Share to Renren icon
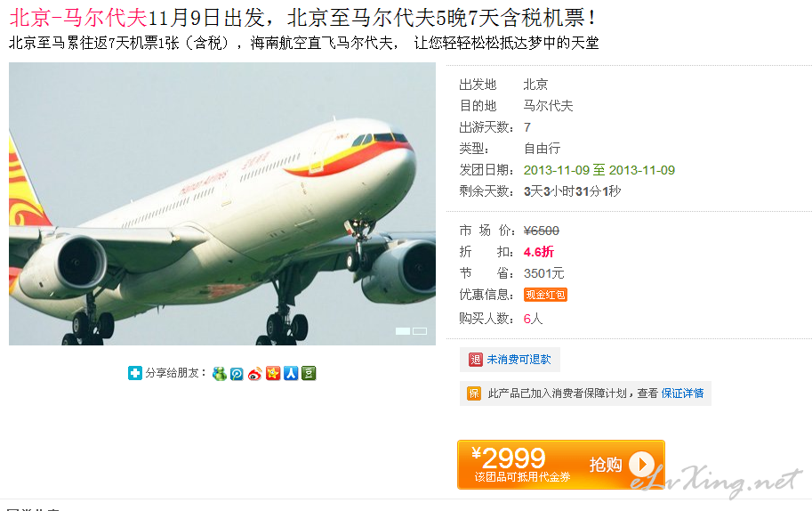 (x=291, y=373)
